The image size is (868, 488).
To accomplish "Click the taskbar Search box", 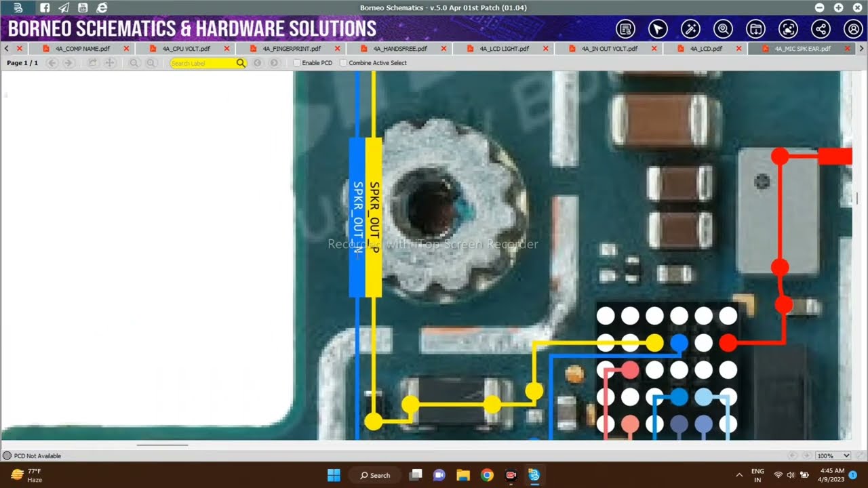I will click(x=375, y=475).
